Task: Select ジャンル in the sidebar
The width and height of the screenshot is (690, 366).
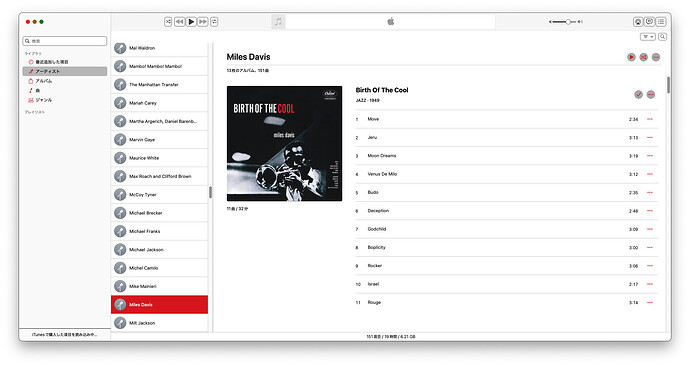Action: tap(65, 100)
